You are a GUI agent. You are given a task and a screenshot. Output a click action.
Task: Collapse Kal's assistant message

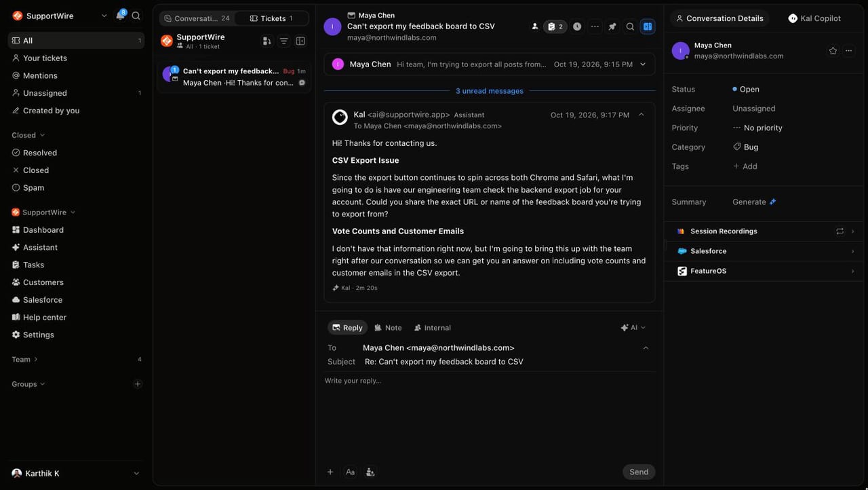[x=642, y=115]
